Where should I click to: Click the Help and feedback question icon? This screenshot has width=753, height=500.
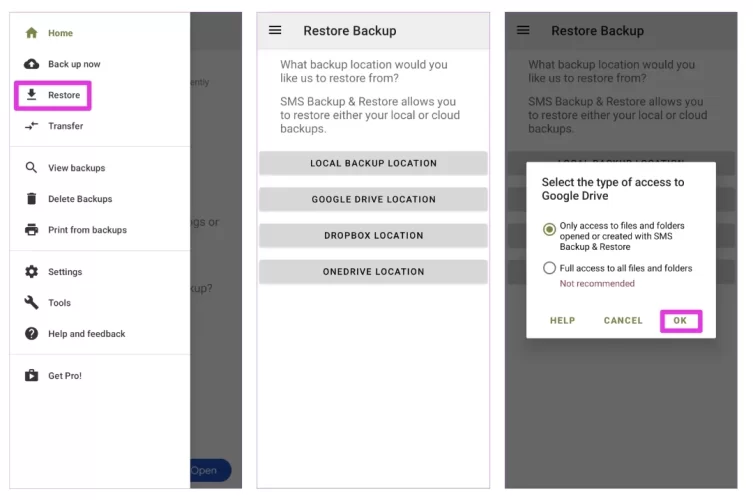coord(31,334)
